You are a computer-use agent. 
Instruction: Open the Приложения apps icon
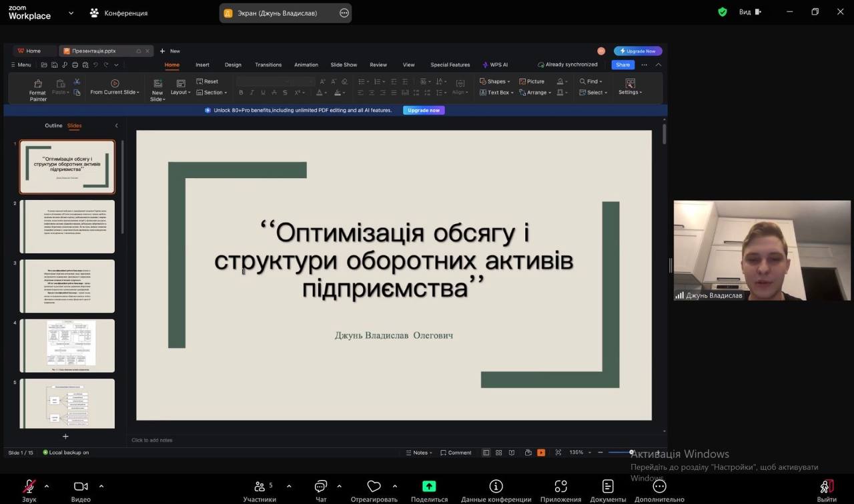560,487
